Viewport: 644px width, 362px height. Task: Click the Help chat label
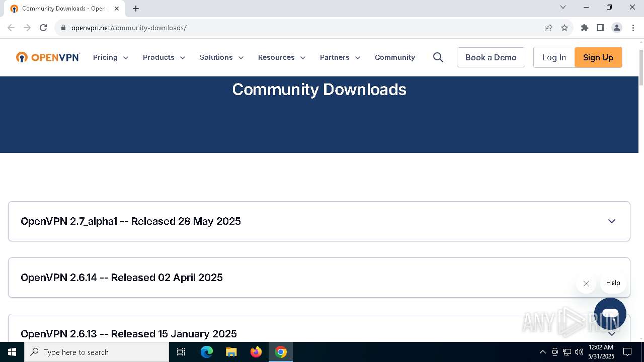pyautogui.click(x=613, y=283)
